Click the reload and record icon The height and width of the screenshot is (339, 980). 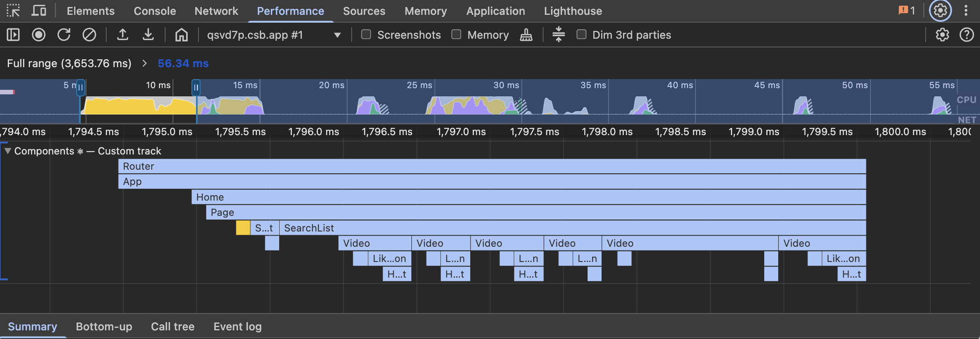pyautogui.click(x=64, y=35)
